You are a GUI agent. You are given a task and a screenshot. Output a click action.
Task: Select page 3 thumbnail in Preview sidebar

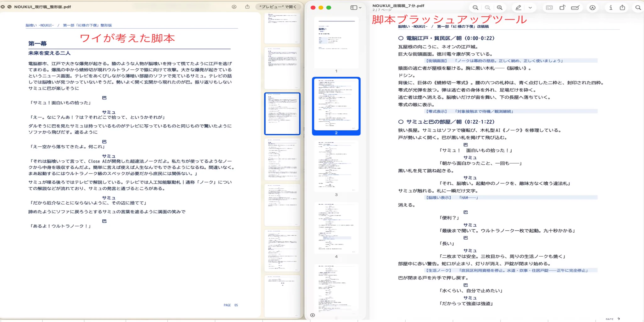pyautogui.click(x=336, y=166)
